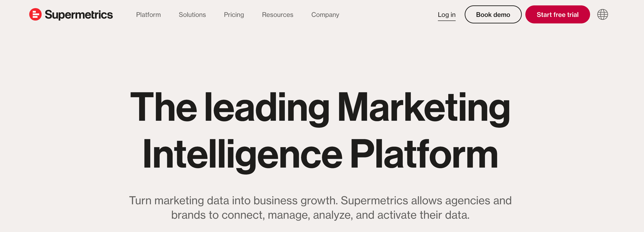Go to the Pricing page
The height and width of the screenshot is (232, 644).
[234, 15]
